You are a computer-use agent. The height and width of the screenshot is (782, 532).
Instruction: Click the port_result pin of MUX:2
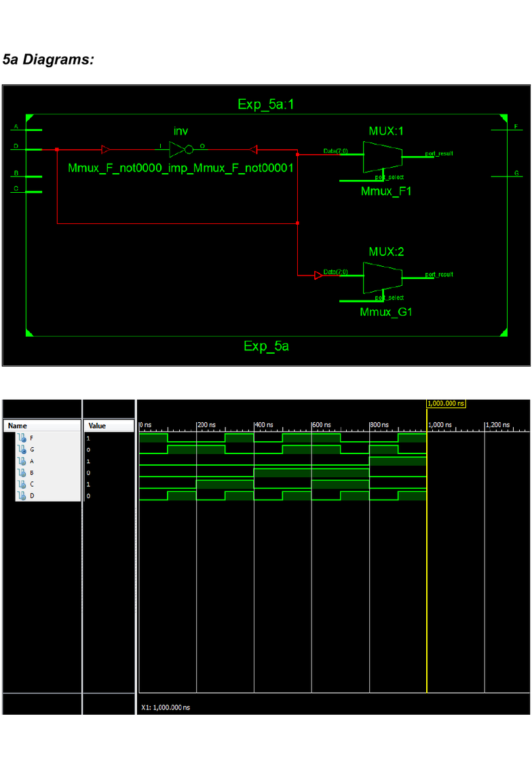[439, 274]
